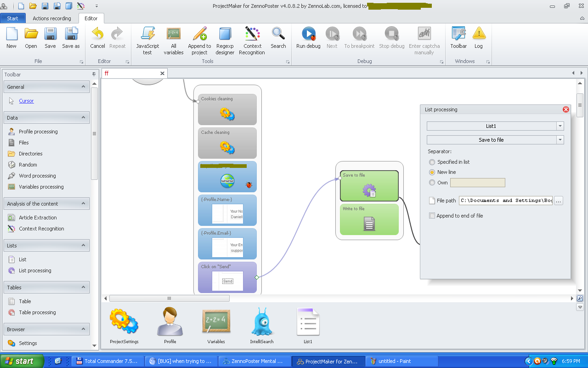This screenshot has height=368, width=588.
Task: Switch to Total Commander in the taskbar
Action: click(108, 361)
